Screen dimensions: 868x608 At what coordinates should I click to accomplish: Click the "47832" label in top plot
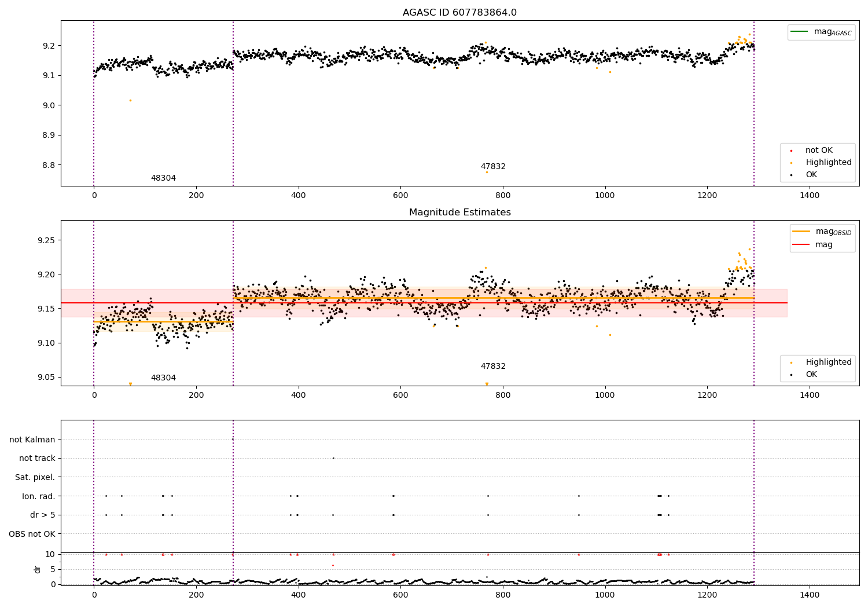pyautogui.click(x=493, y=167)
